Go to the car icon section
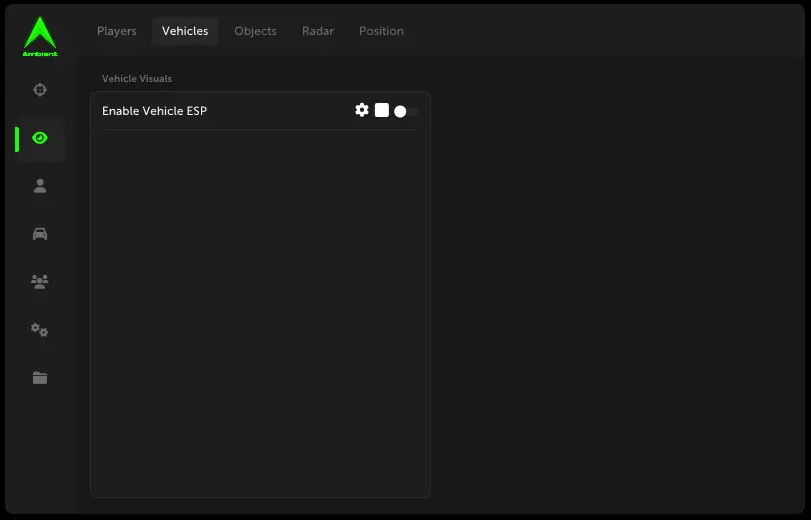 40,234
